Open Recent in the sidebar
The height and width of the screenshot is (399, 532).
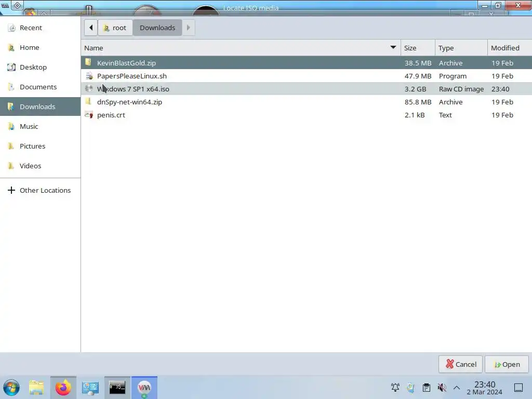40,28
